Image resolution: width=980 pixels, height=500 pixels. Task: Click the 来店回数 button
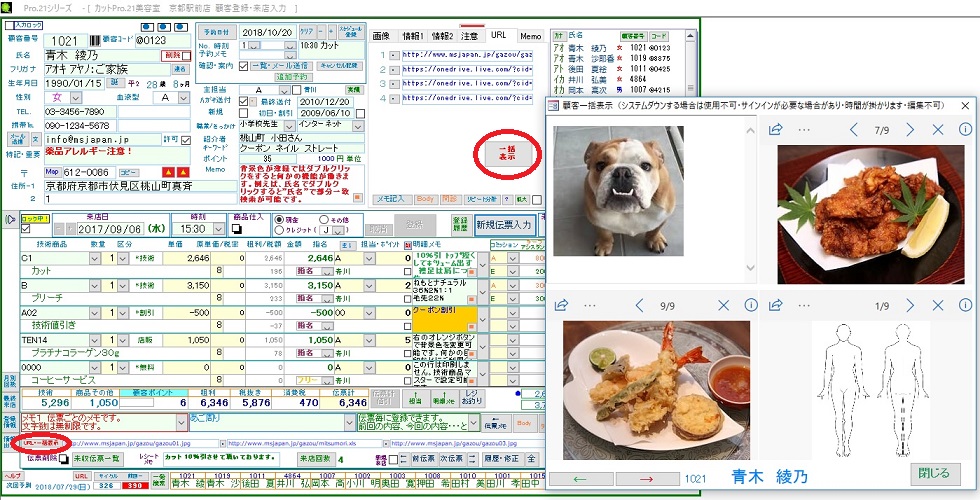coord(316,459)
